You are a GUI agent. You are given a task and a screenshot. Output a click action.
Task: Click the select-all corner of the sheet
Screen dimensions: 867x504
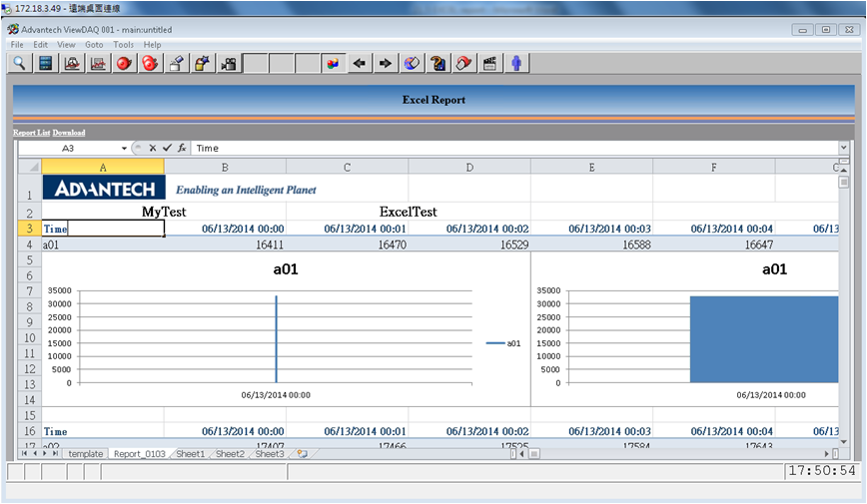[30, 167]
